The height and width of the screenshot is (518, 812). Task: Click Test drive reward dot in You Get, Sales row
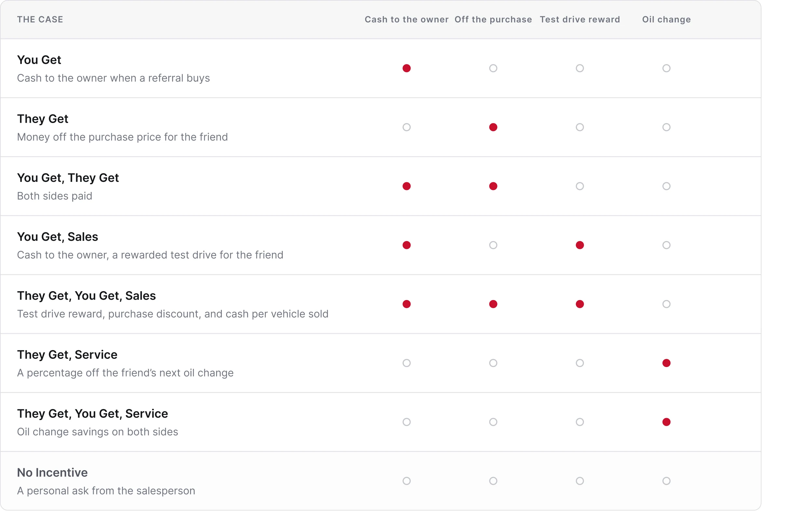click(580, 245)
